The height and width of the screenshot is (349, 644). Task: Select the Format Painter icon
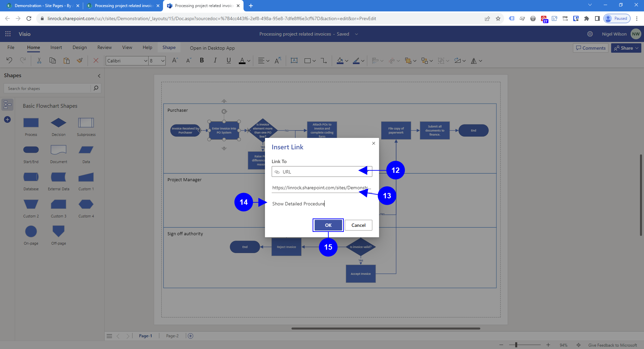click(x=80, y=60)
